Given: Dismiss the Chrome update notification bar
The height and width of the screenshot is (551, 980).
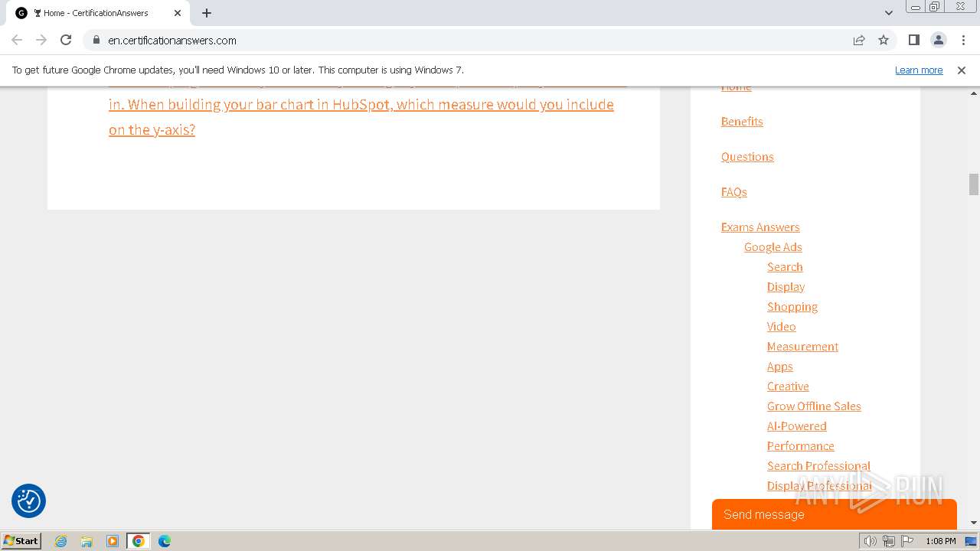Looking at the screenshot, I should click(962, 70).
